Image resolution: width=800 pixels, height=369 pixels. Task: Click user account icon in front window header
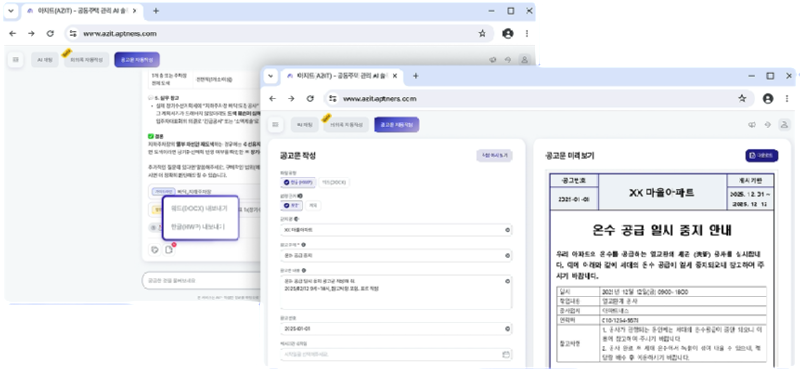click(784, 125)
